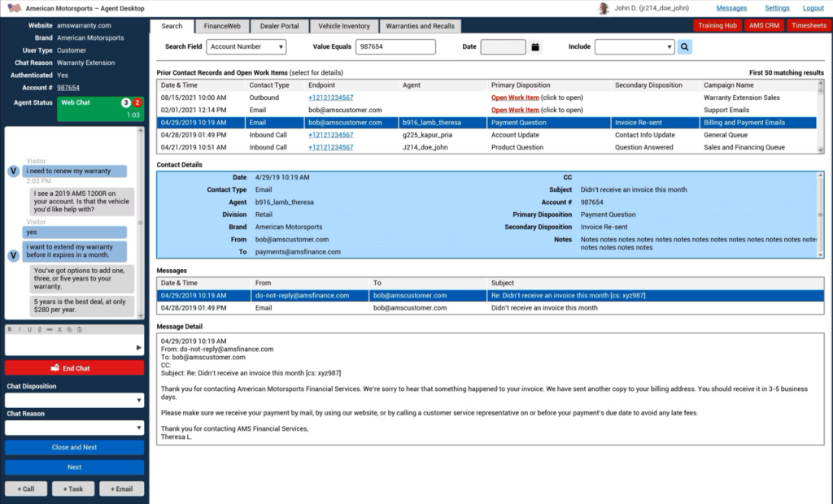Expand the Chat Reason dropdown
Screen dimensions: 833x504
(74, 428)
